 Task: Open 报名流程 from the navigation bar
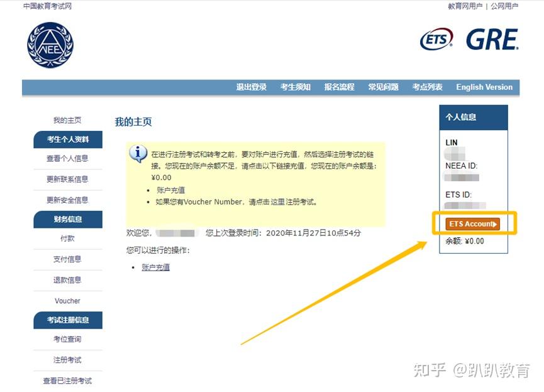pos(340,87)
